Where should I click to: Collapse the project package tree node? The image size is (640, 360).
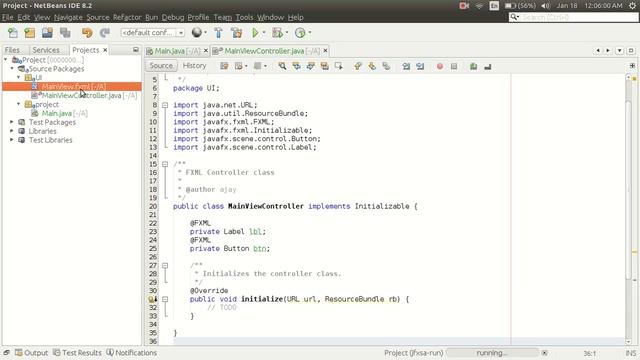point(18,104)
